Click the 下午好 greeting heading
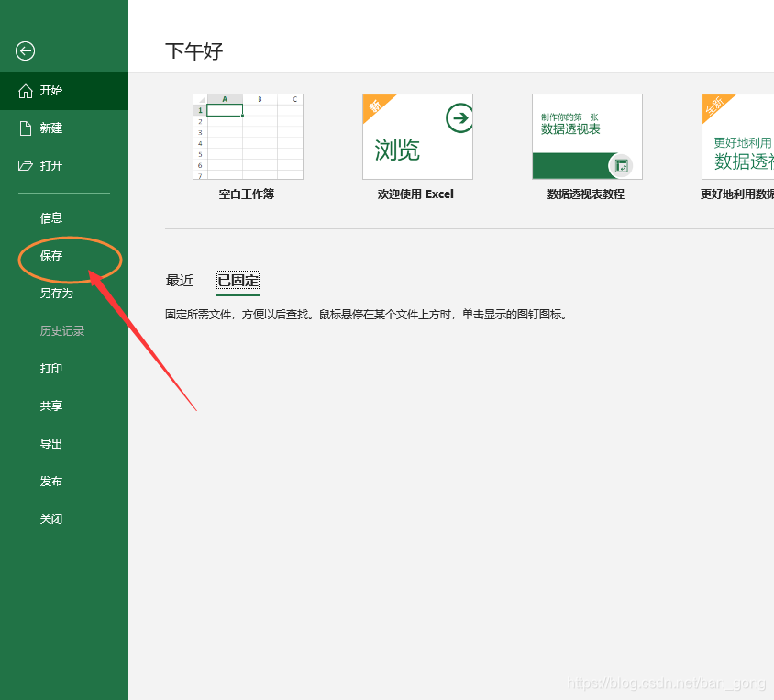 point(194,51)
